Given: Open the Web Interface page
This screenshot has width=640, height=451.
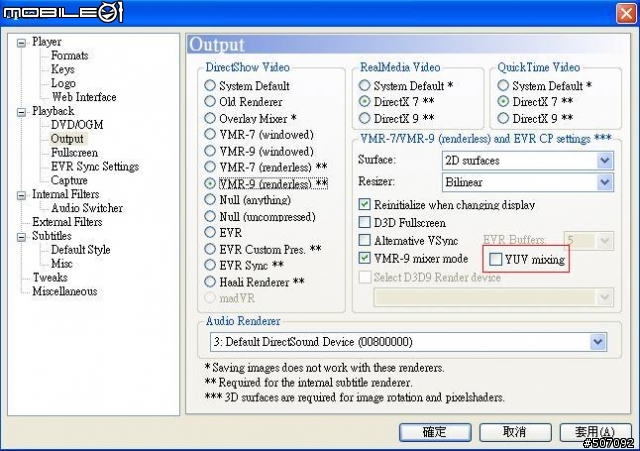Looking at the screenshot, I should click(84, 97).
